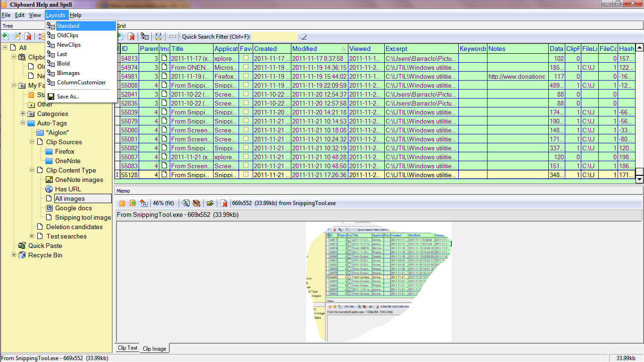644x362 pixels.
Task: Click the clipboard with green arrow icon
Action: pos(133,203)
